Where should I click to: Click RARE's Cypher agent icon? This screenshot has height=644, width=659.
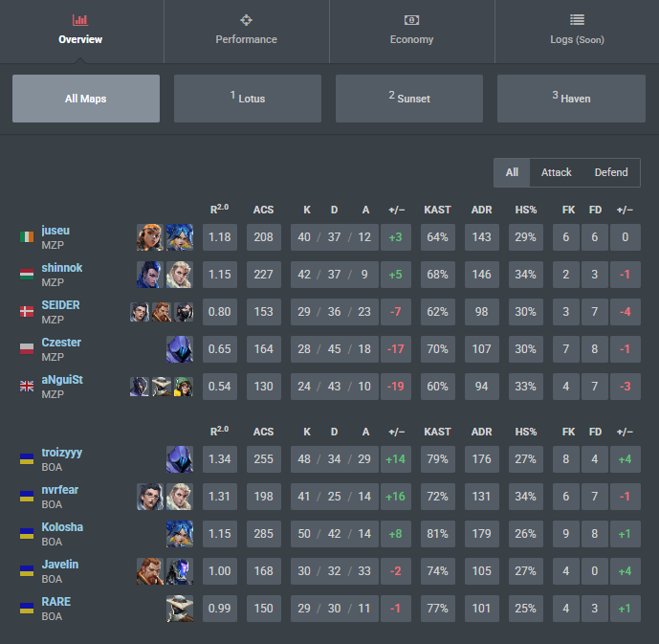pyautogui.click(x=180, y=609)
